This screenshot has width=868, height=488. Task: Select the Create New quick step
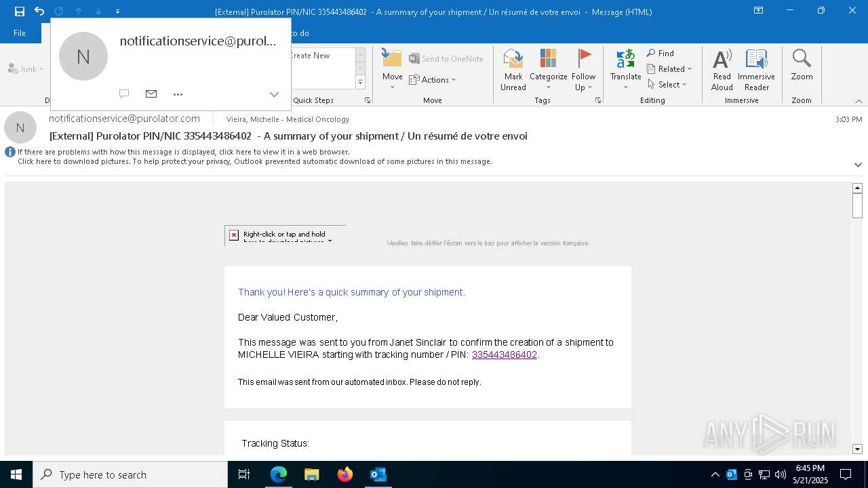310,56
